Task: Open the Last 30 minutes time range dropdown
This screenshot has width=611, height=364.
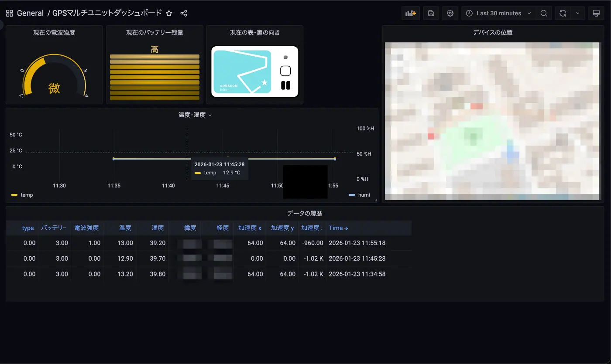Action: pyautogui.click(x=498, y=13)
